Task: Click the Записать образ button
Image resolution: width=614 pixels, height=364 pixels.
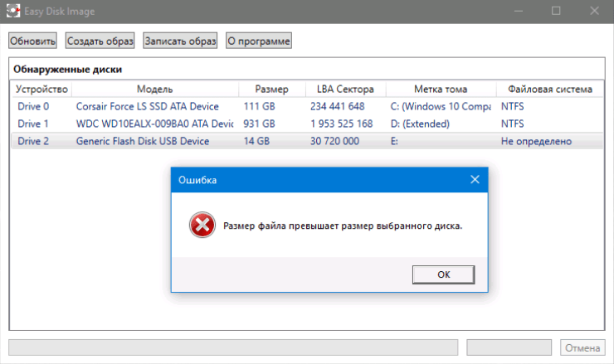Action: 180,41
